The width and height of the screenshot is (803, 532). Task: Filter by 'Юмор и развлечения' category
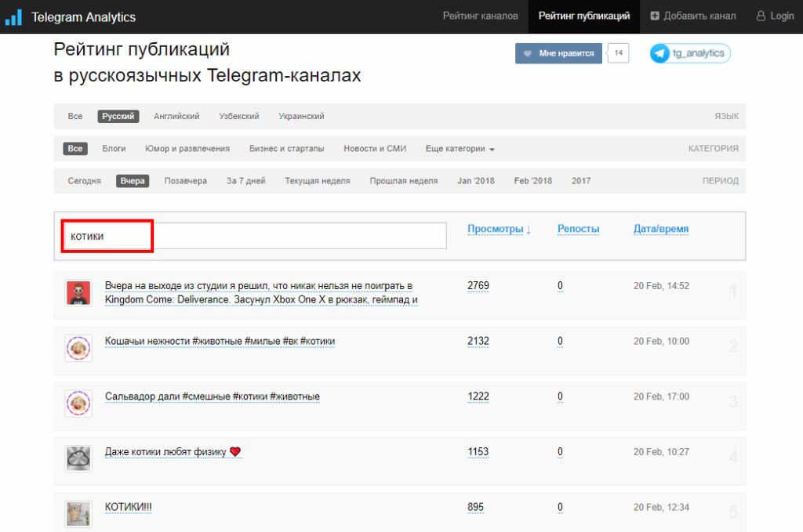point(187,149)
